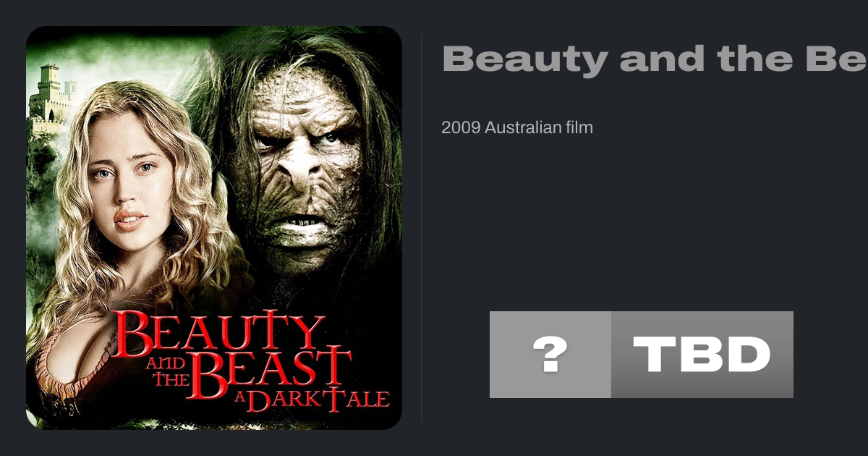Select the '2009 Australian film' description text

[x=517, y=128]
